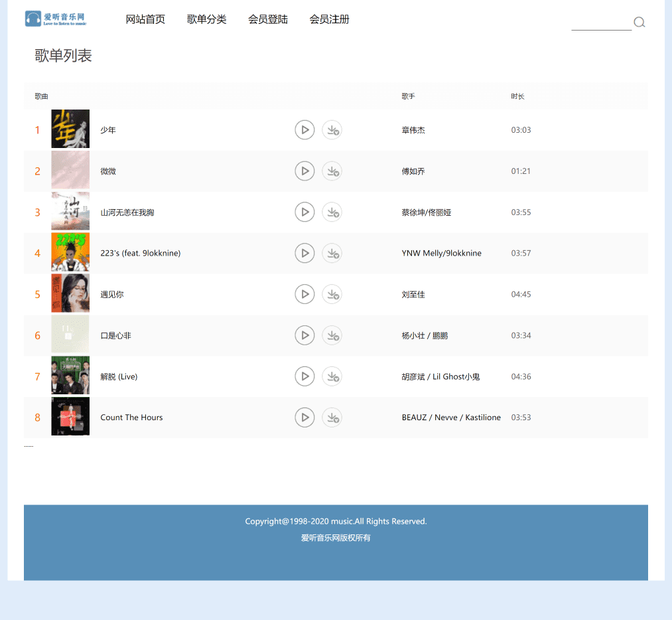Image resolution: width=672 pixels, height=620 pixels.
Task: Click the 爱听音乐网 logo
Action: [x=56, y=19]
